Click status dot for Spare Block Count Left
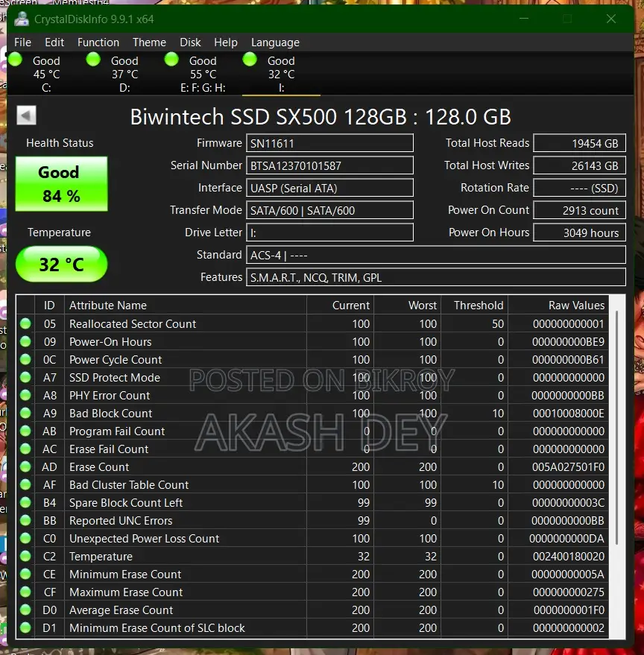644x655 pixels. [x=25, y=502]
